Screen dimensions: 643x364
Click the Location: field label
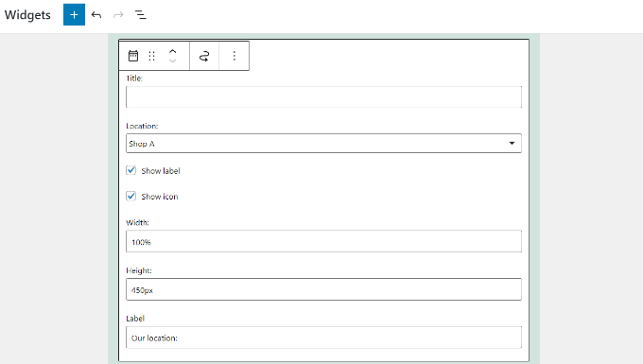[142, 126]
